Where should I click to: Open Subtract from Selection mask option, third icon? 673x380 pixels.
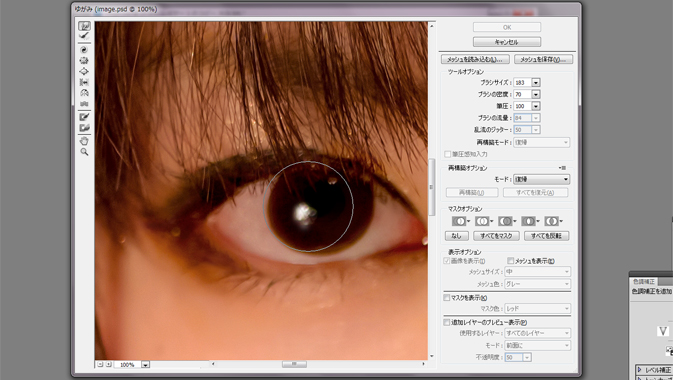[x=507, y=221]
